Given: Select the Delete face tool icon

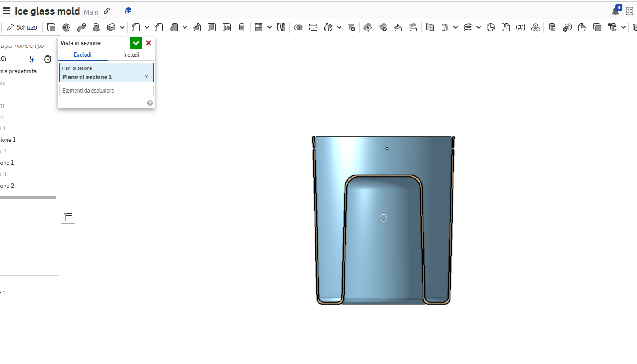Looking at the screenshot, I should 382,27.
